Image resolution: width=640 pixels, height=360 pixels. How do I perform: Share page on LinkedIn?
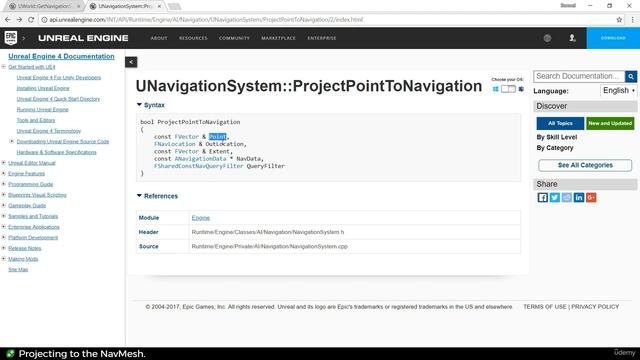pyautogui.click(x=579, y=198)
